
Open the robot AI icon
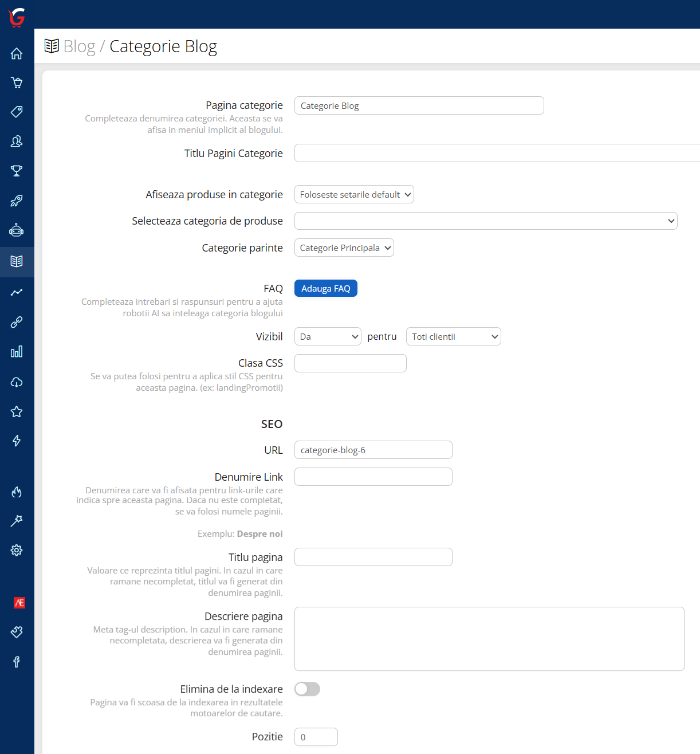click(x=17, y=230)
